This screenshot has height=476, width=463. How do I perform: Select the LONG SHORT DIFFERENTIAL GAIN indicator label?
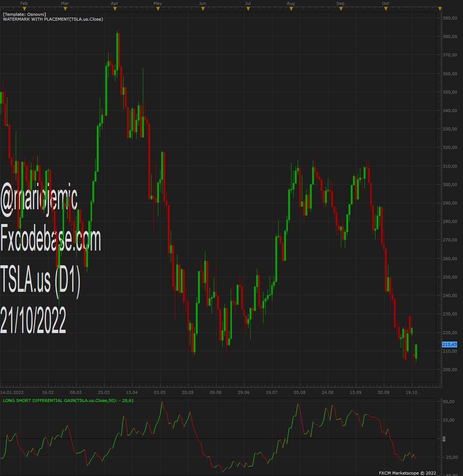[68, 400]
